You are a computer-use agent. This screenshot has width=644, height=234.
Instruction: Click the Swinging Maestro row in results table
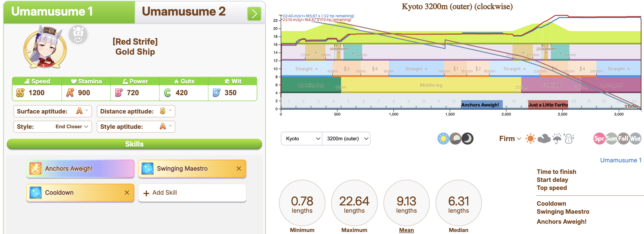[x=563, y=212]
